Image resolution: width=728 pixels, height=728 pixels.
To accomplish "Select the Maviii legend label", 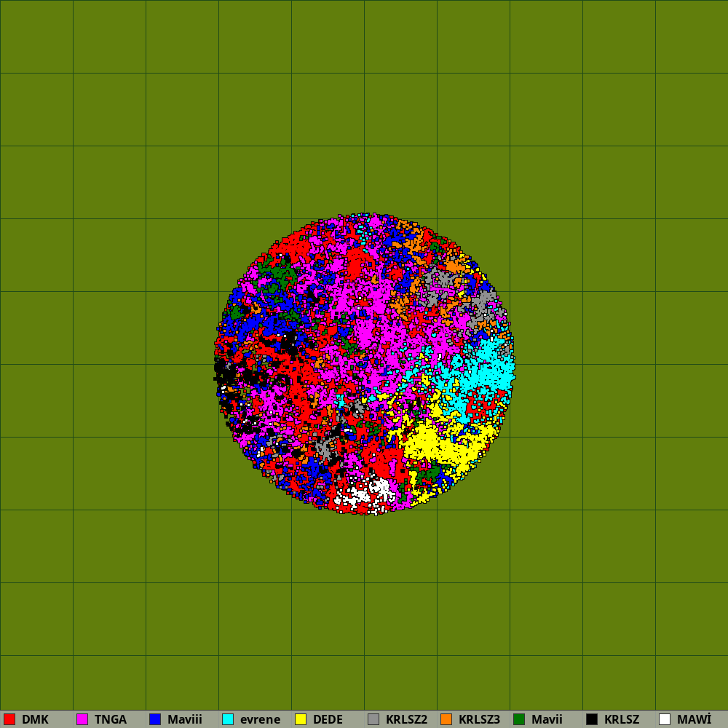I will tap(185, 719).
